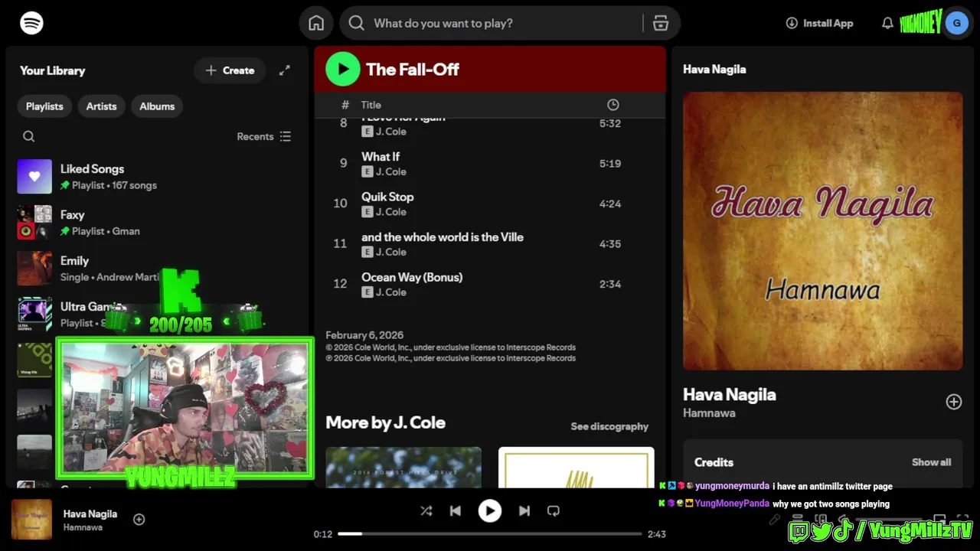
Task: Skip to next track
Action: tap(524, 511)
